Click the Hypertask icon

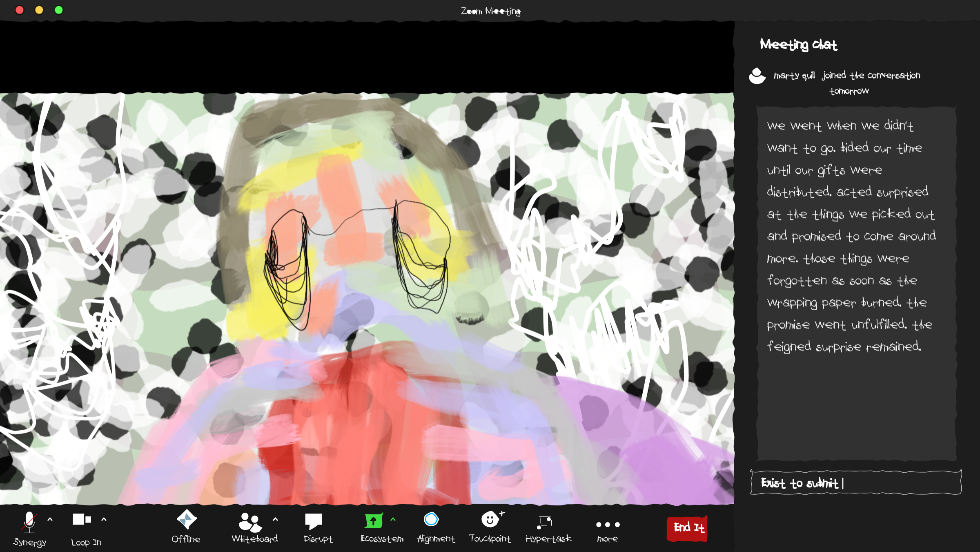[x=545, y=521]
